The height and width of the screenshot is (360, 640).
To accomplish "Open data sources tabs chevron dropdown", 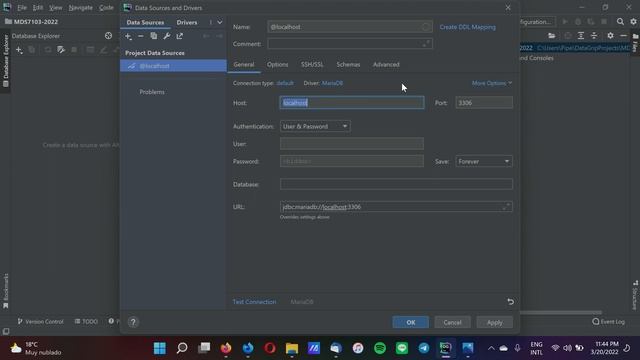I will coord(220,22).
